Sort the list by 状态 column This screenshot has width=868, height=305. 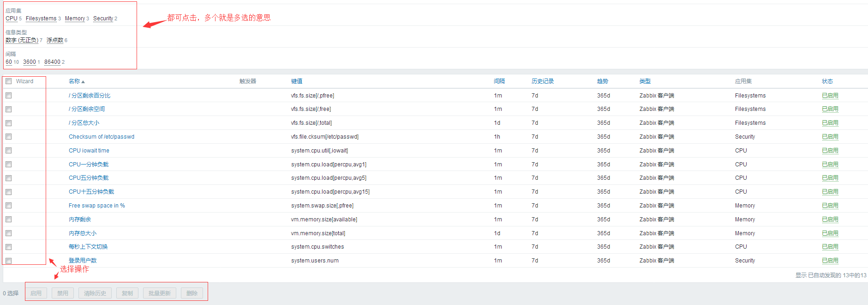tap(827, 81)
